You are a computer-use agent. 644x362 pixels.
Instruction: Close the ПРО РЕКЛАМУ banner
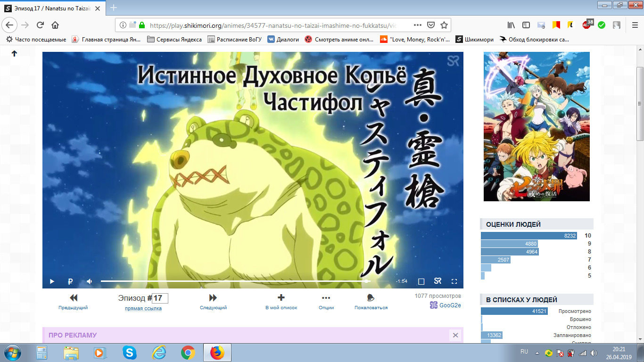coord(455,335)
